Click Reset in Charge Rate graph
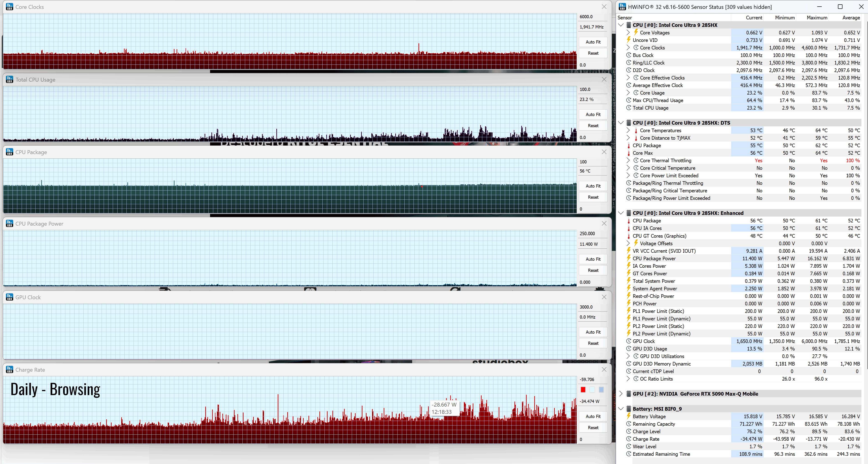This screenshot has width=868, height=464. tap(593, 427)
